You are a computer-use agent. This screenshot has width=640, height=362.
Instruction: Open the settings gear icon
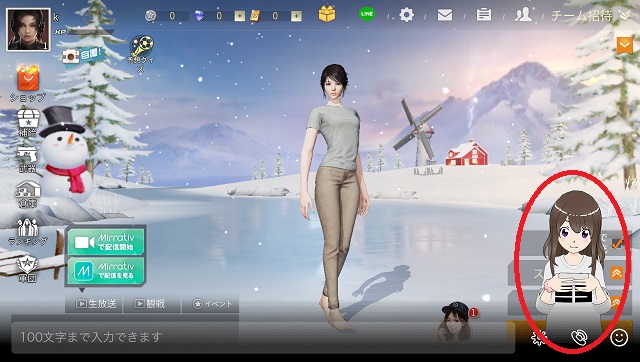pos(406,15)
